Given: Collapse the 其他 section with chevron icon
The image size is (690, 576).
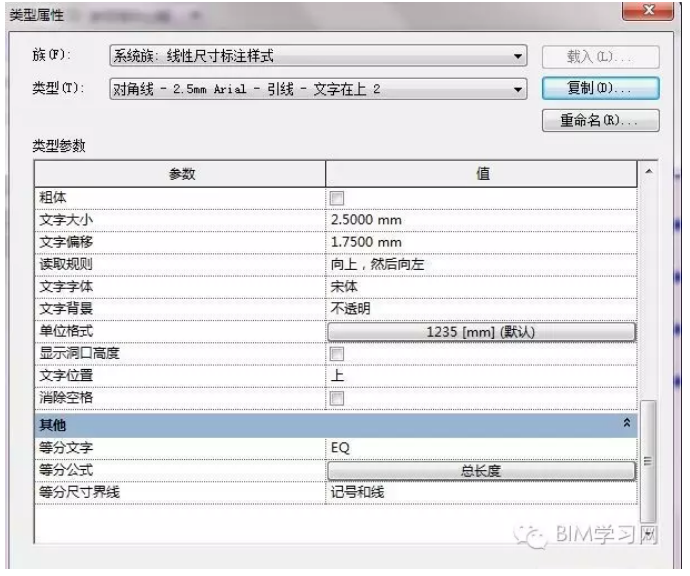Looking at the screenshot, I should click(x=627, y=424).
